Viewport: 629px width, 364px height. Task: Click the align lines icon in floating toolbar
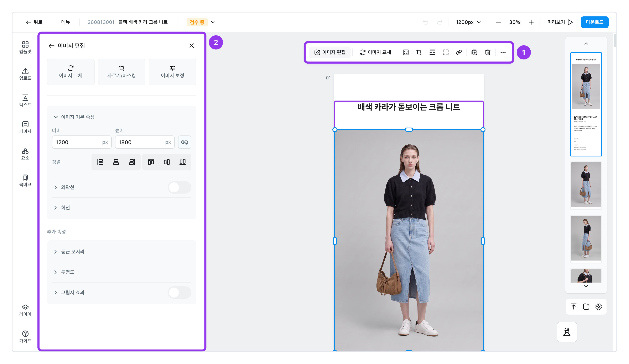432,52
